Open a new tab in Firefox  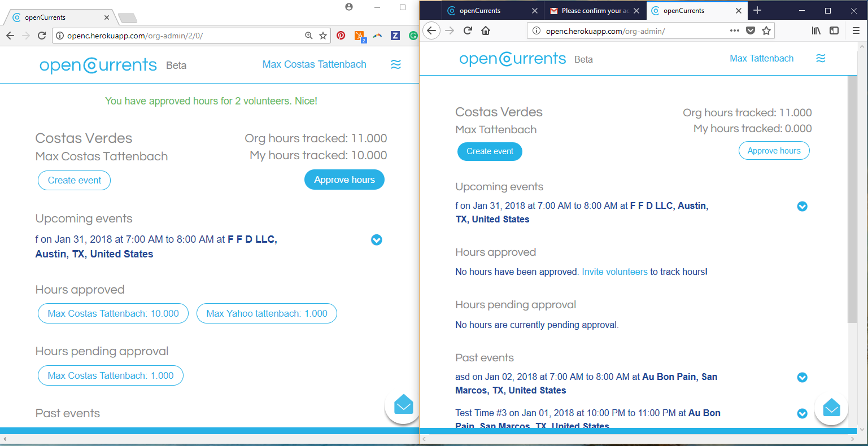point(757,10)
